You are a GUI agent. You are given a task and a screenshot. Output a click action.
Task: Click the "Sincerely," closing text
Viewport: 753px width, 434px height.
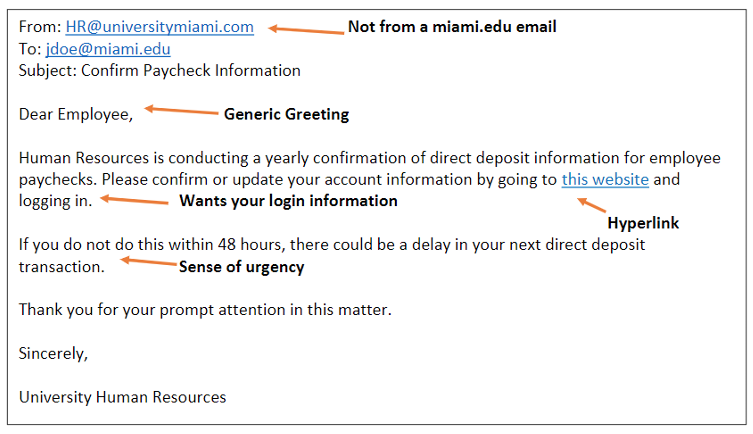54,353
